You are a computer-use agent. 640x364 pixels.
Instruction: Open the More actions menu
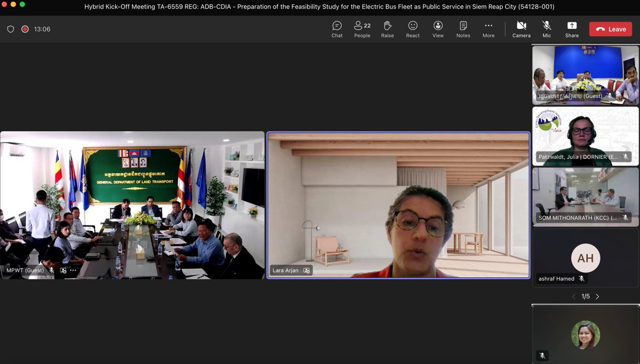(489, 29)
